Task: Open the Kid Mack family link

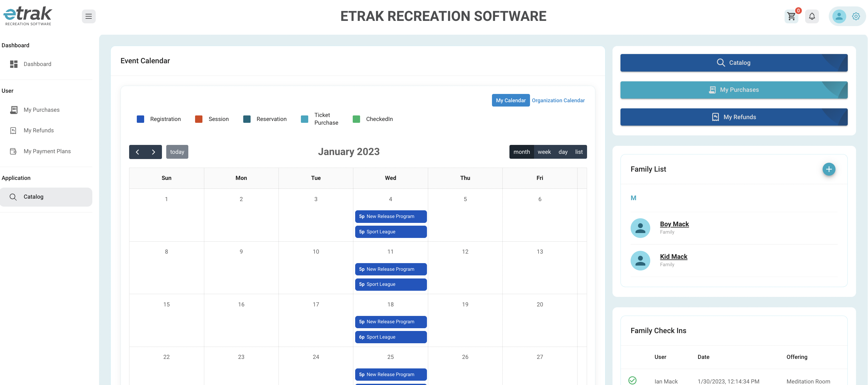Action: [674, 256]
